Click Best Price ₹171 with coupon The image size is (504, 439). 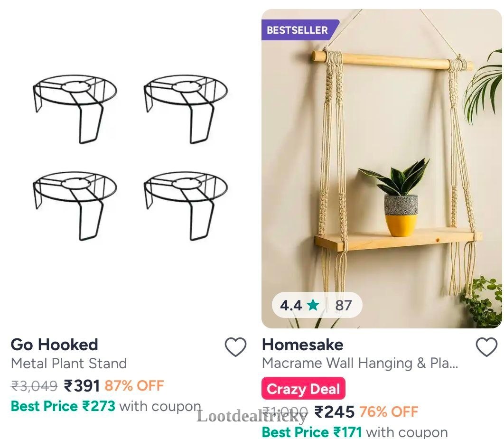point(355,432)
